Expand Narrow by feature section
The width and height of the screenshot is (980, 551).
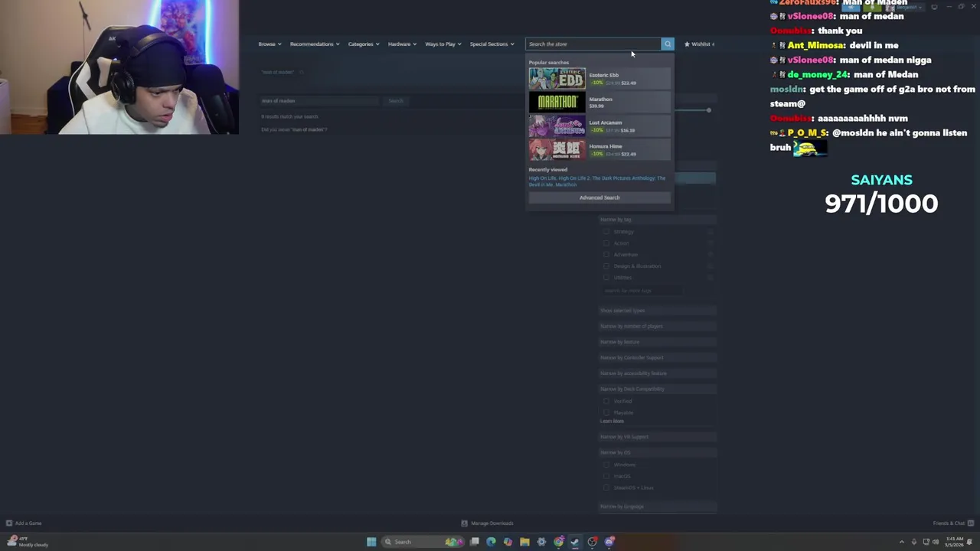(658, 342)
